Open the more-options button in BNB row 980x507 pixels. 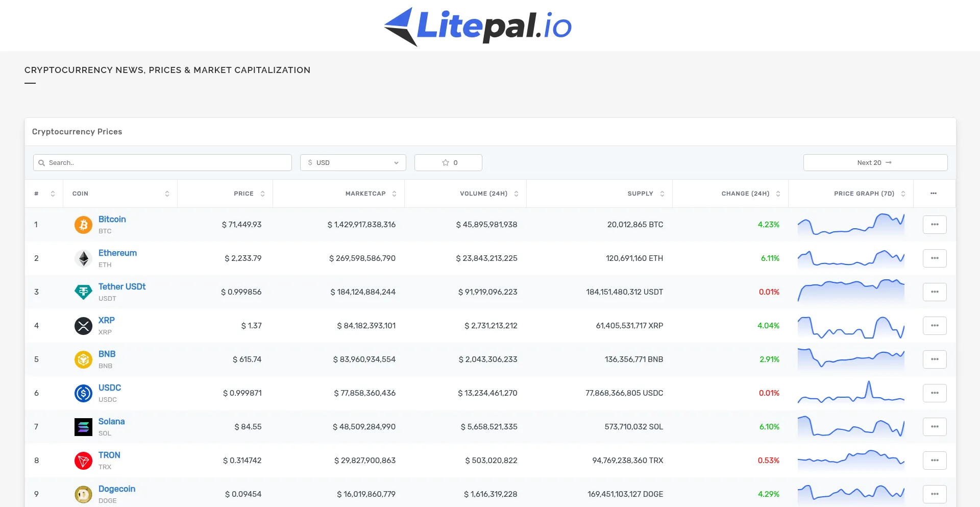pyautogui.click(x=935, y=359)
